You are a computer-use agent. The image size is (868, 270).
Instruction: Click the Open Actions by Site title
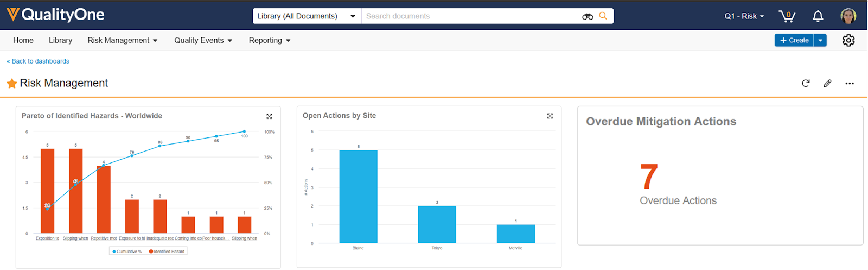pyautogui.click(x=339, y=116)
